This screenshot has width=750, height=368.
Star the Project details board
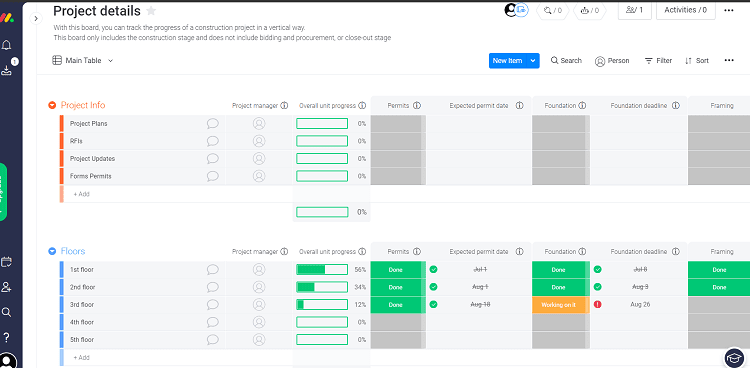pos(151,11)
